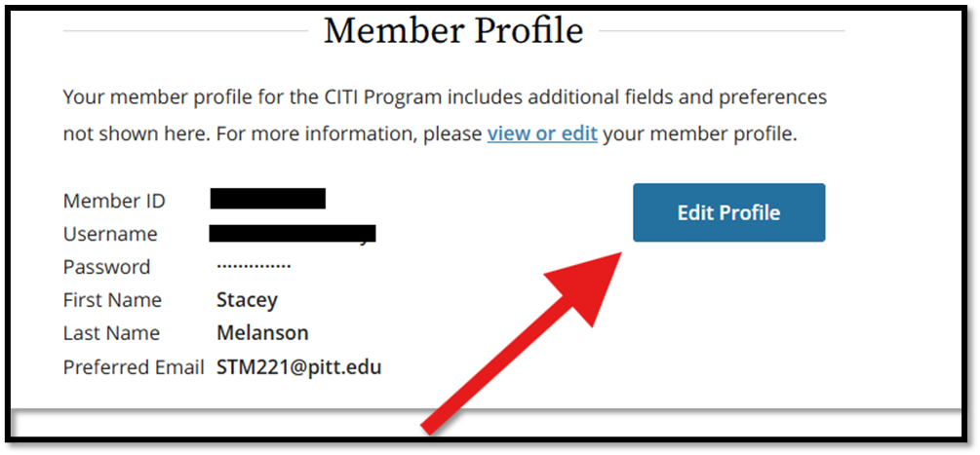Select the email STM221@pitt.edu
The image size is (980, 455).
click(x=298, y=367)
